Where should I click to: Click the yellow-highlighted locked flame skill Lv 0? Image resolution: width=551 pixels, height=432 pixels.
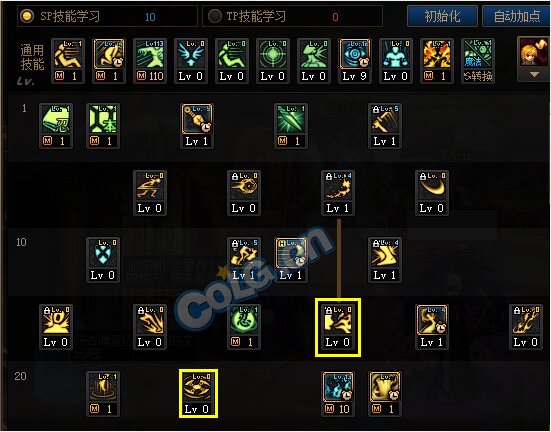pos(338,327)
